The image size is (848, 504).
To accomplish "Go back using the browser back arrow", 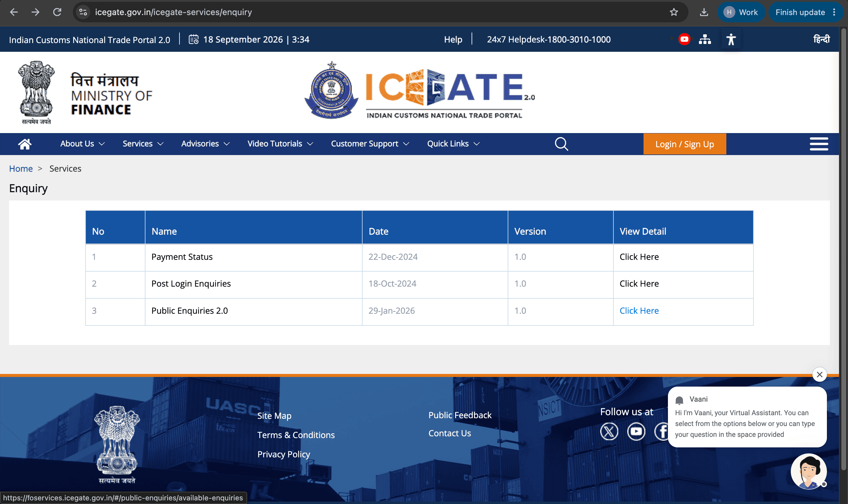I will tap(14, 12).
